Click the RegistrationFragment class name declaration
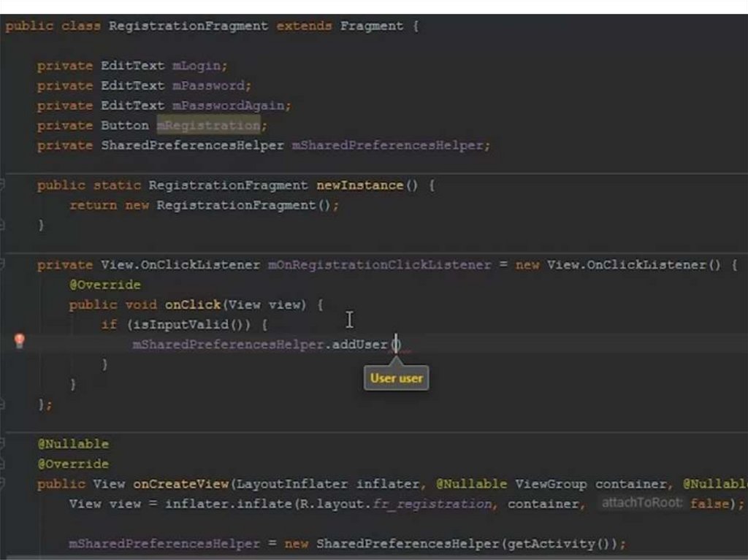The image size is (748, 560). tap(188, 26)
